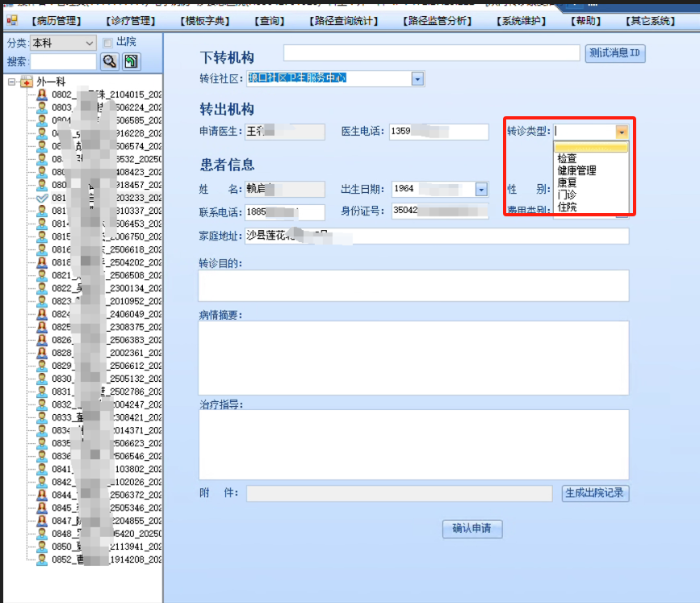The height and width of the screenshot is (603, 700).
Task: Select patient row 0842 in tree
Action: (107, 482)
